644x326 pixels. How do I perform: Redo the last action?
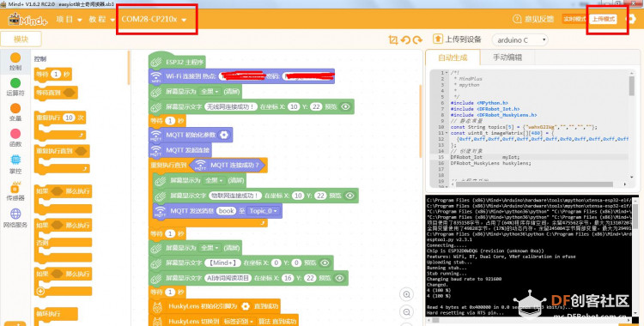pyautogui.click(x=417, y=39)
